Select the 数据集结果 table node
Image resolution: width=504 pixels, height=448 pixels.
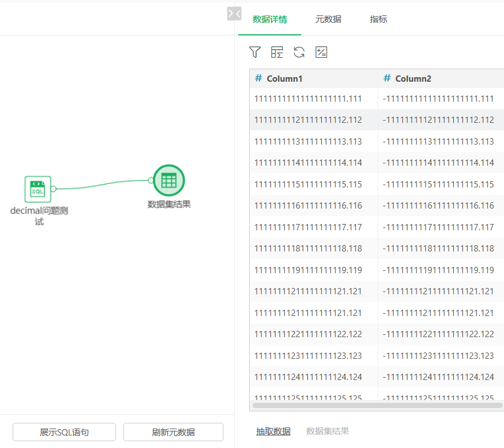point(169,181)
